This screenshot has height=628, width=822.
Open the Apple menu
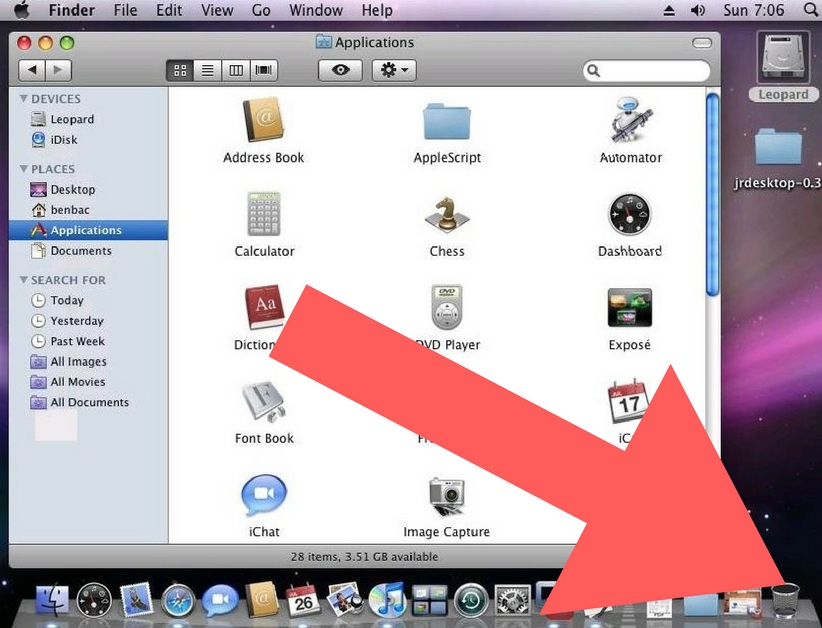(x=21, y=10)
